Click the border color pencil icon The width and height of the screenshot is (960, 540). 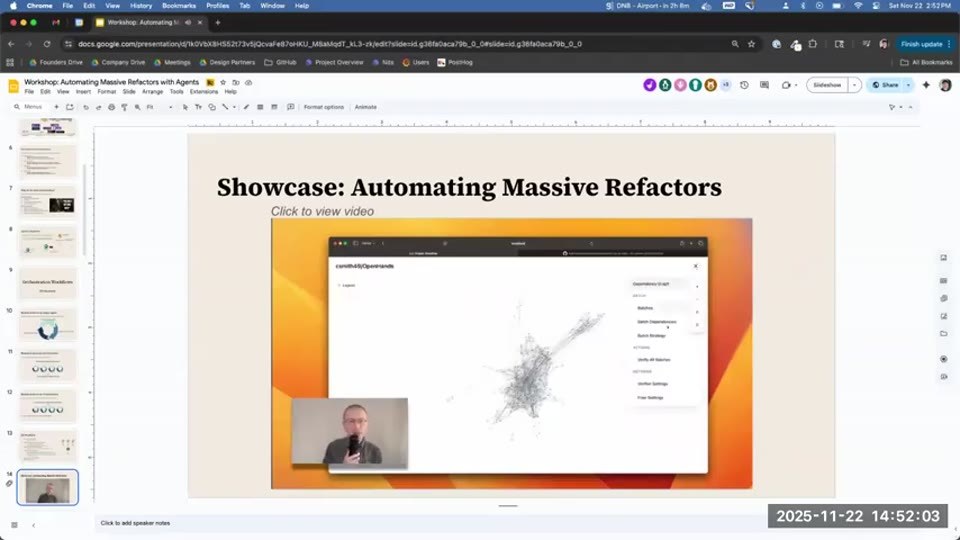246,107
